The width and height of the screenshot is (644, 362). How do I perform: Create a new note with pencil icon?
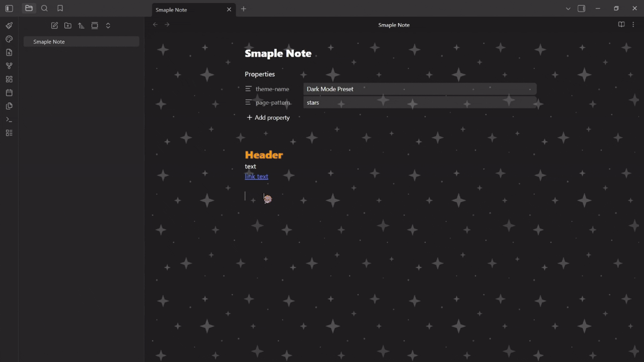click(54, 25)
